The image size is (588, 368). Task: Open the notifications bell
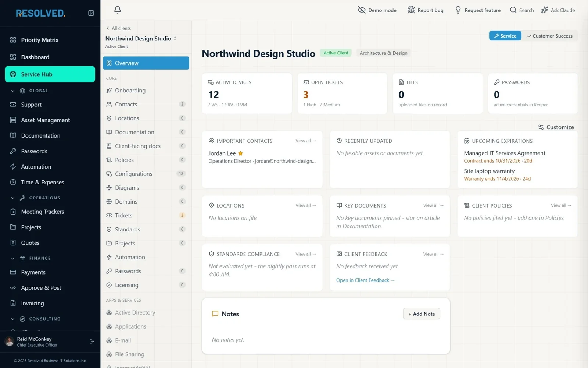[118, 10]
